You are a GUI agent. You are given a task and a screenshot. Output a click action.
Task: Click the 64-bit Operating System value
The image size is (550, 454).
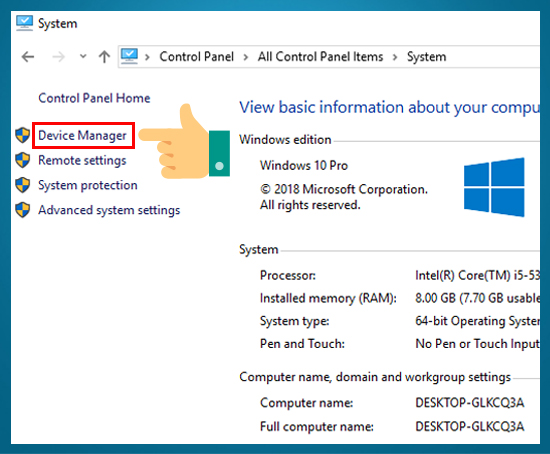click(477, 321)
